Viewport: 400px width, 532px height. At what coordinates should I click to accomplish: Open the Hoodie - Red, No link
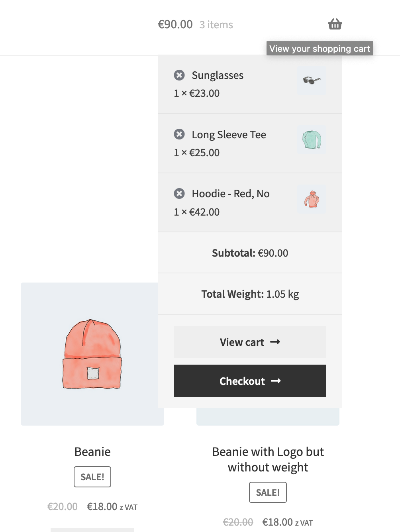tap(231, 194)
